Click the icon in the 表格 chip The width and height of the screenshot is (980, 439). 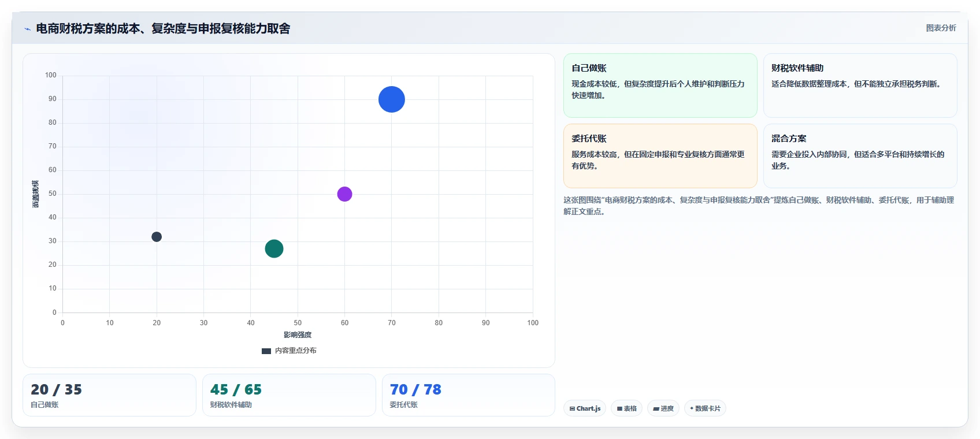(619, 408)
